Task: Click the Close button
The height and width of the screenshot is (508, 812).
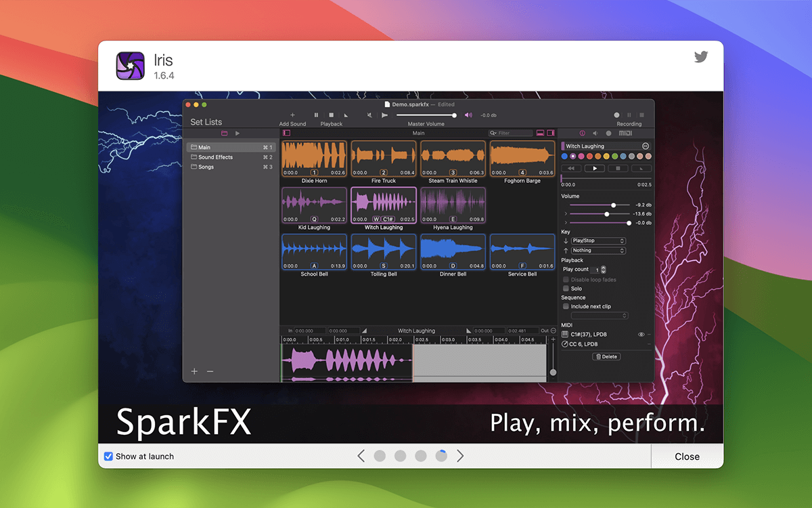Action: tap(687, 457)
